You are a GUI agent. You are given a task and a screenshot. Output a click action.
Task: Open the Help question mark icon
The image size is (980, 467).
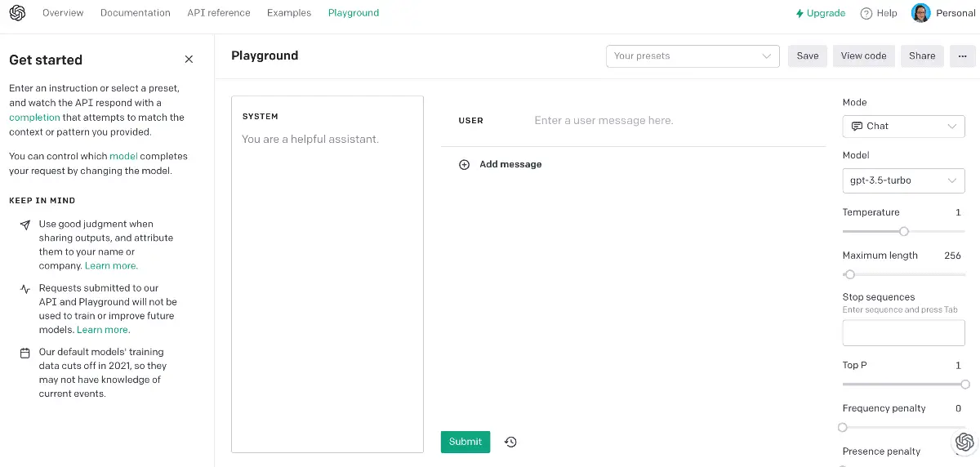click(x=866, y=13)
